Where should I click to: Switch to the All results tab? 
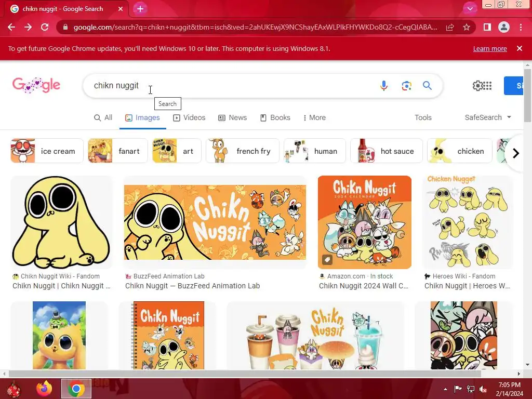(x=103, y=118)
